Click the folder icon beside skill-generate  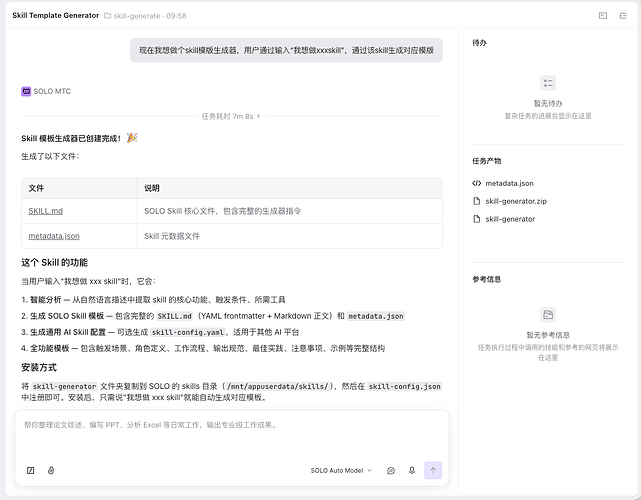click(108, 16)
